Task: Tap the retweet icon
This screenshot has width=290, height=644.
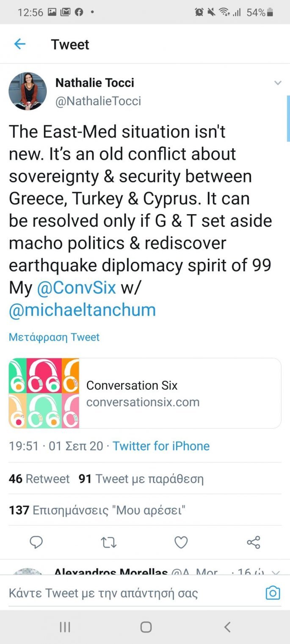Action: [109, 542]
